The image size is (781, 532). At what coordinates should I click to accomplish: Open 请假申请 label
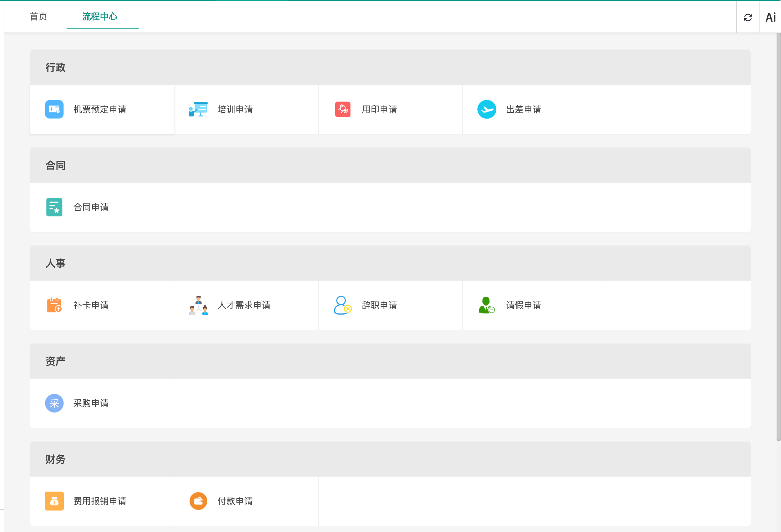click(524, 305)
